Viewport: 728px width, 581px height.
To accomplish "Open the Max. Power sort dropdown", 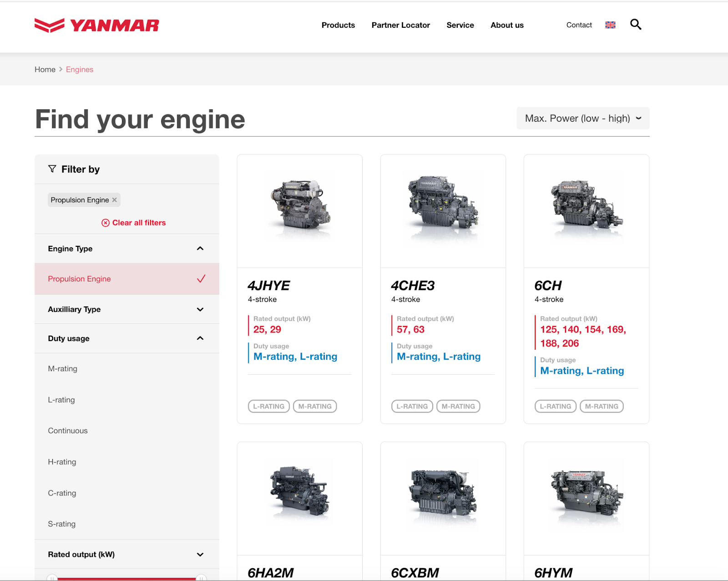I will coord(583,118).
